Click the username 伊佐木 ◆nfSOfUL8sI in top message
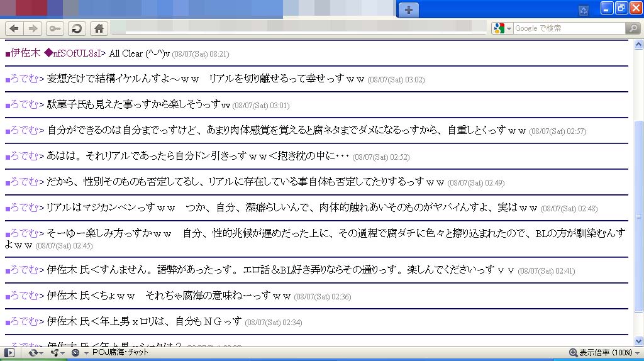Screen dimensions: 644x361 (56, 53)
